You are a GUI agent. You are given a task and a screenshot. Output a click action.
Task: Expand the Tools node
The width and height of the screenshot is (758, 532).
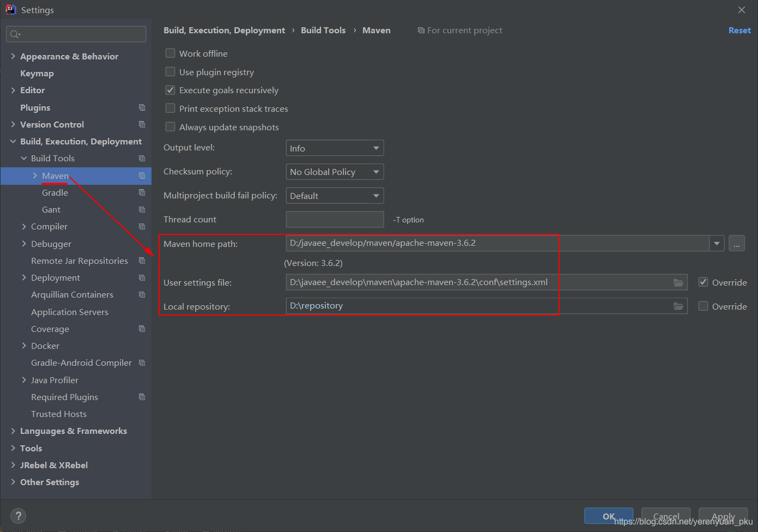click(13, 448)
